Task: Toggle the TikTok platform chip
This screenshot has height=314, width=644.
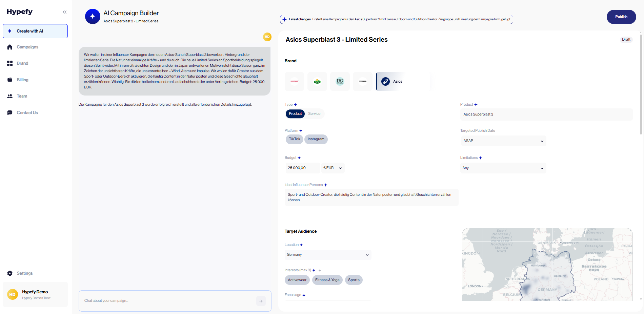Action: [x=295, y=139]
